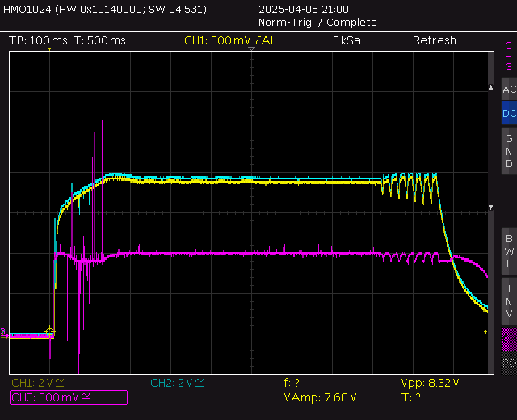The image size is (517, 420).
Task: Set channel 3 coupling to GND
Action: (508, 151)
